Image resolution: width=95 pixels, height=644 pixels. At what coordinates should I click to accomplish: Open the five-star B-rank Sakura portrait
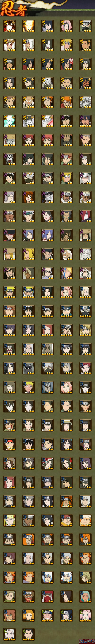pos(66,292)
